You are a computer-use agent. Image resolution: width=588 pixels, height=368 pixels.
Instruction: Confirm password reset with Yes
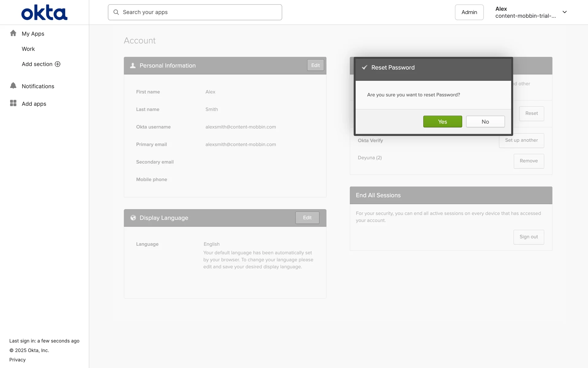tap(442, 122)
